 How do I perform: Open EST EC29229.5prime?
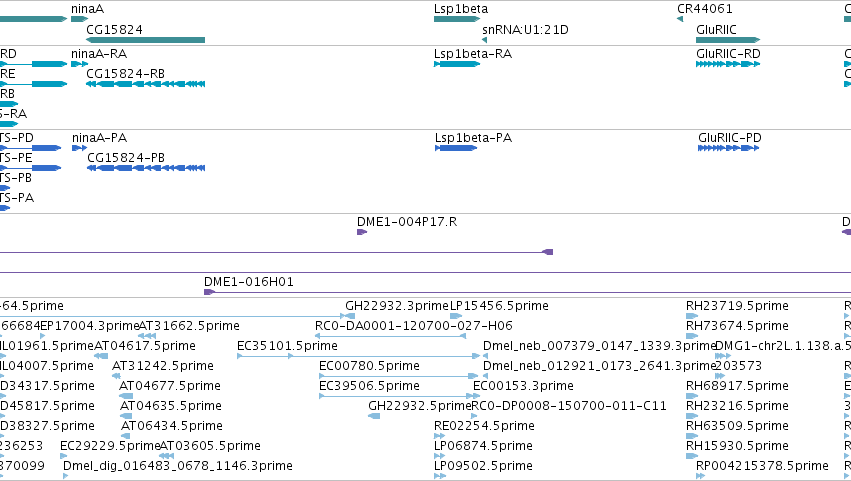click(x=110, y=446)
